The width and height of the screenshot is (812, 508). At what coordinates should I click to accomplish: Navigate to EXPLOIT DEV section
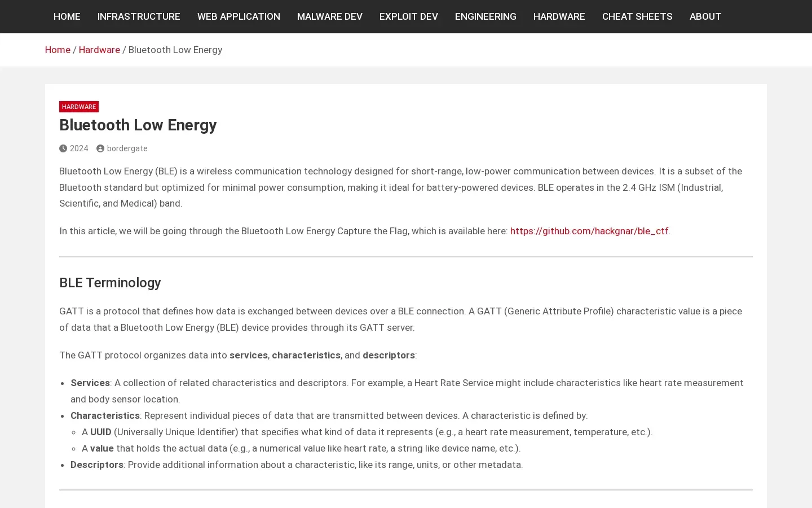pos(409,16)
